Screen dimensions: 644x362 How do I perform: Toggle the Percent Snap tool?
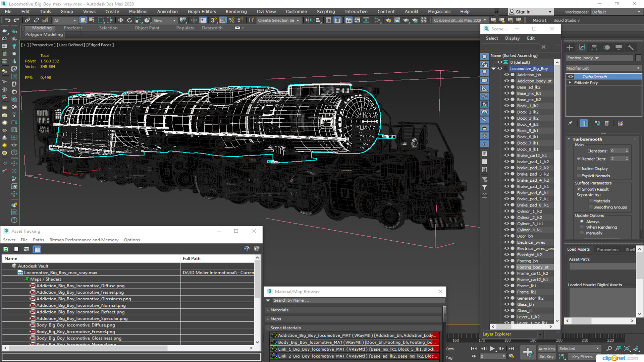(x=231, y=20)
